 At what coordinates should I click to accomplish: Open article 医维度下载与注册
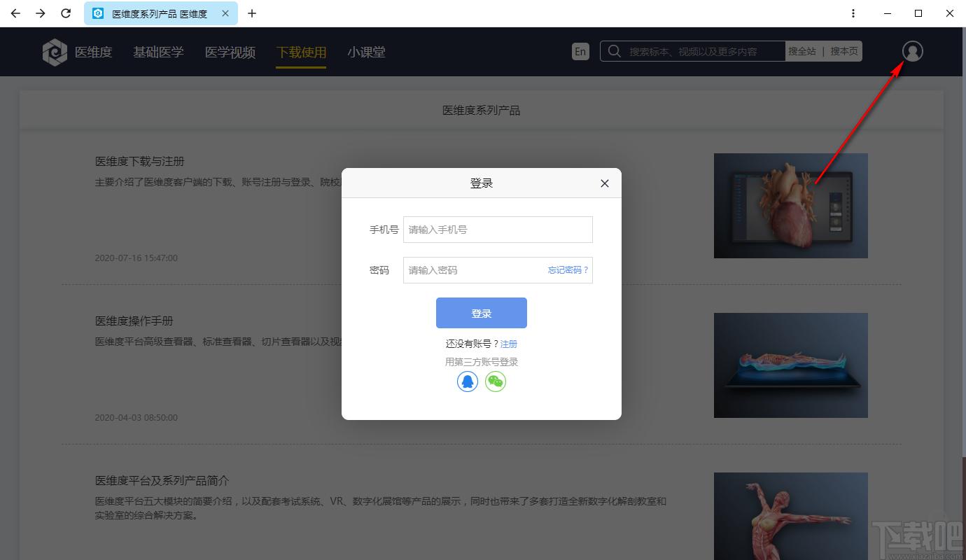(x=140, y=162)
